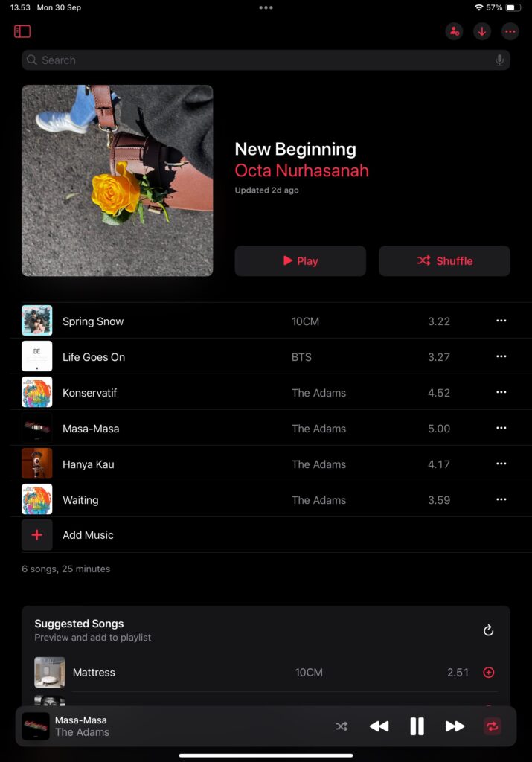Tap the red plus Add Music icon
This screenshot has width=532, height=762.
coord(37,535)
